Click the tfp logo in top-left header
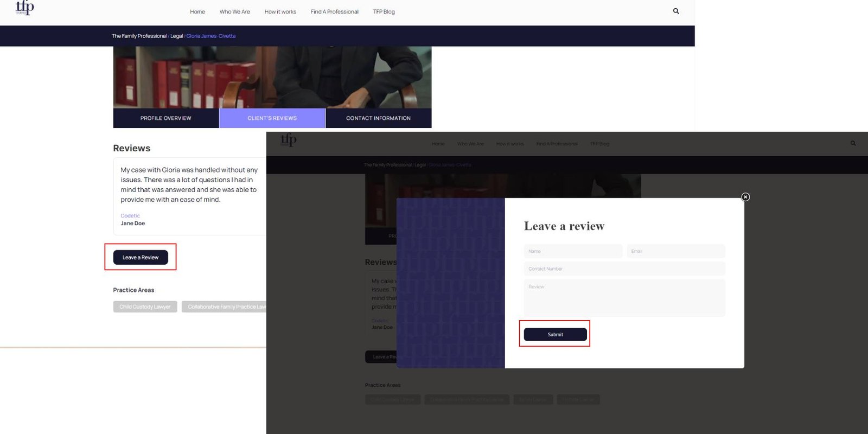The width and height of the screenshot is (868, 434). 24,8
